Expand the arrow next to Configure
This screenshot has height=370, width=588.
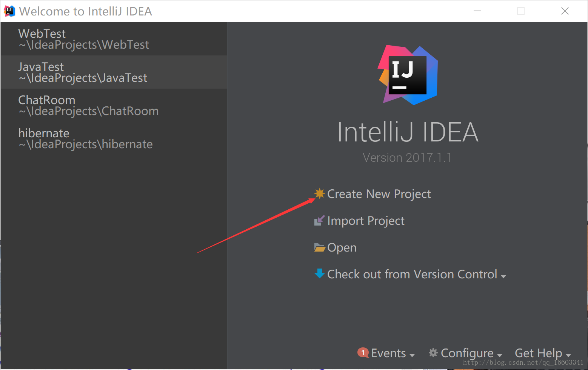click(500, 355)
